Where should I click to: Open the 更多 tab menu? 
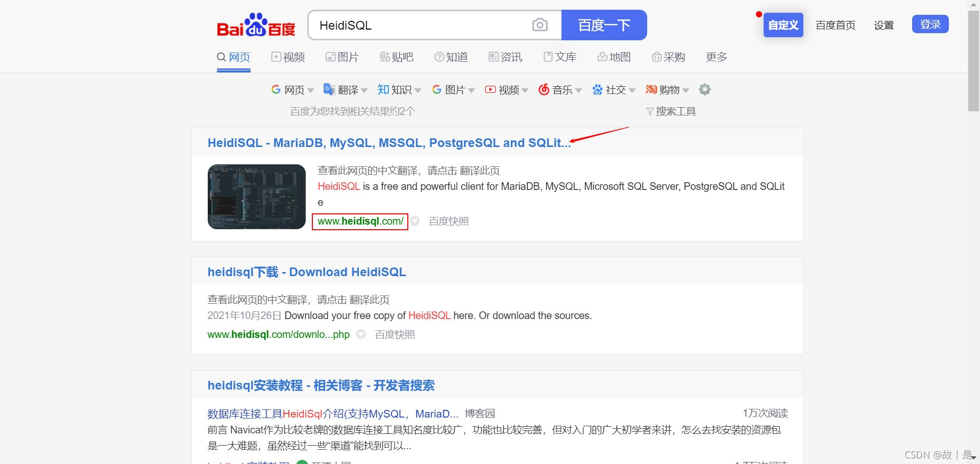tap(717, 57)
